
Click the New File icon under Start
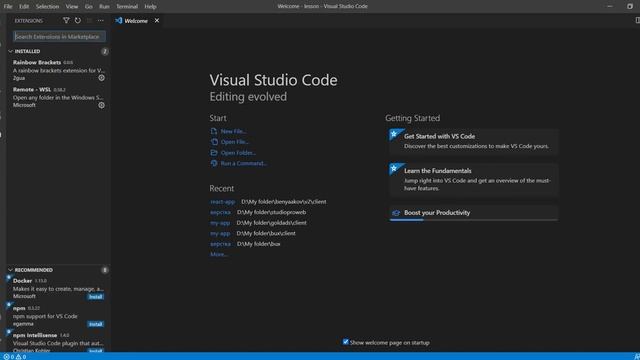click(214, 131)
